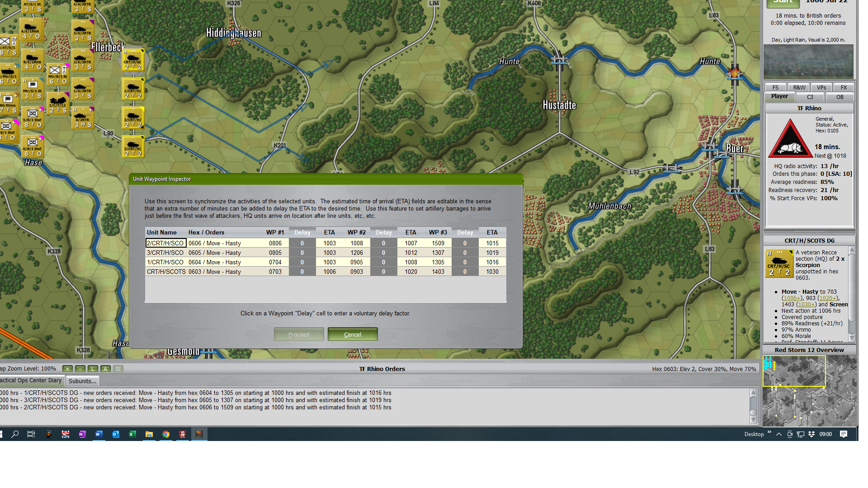Select the 3/CRT/H/SCO row in waypoint table
The width and height of the screenshot is (868, 488).
tap(165, 253)
